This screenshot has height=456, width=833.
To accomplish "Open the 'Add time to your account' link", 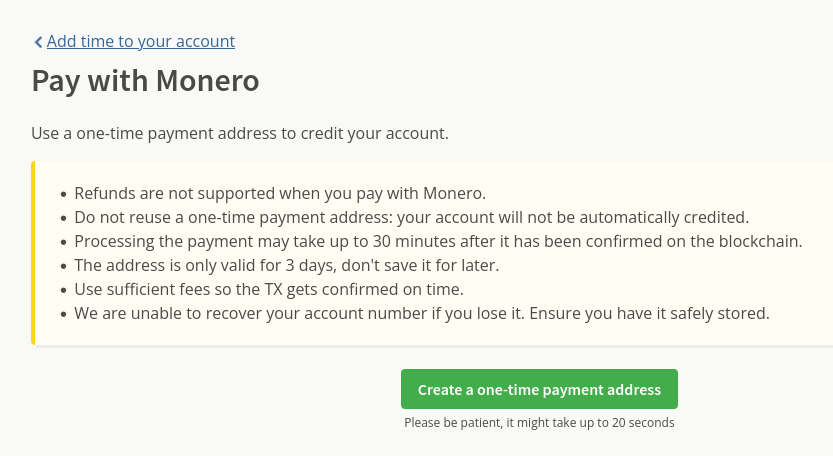I will (140, 41).
